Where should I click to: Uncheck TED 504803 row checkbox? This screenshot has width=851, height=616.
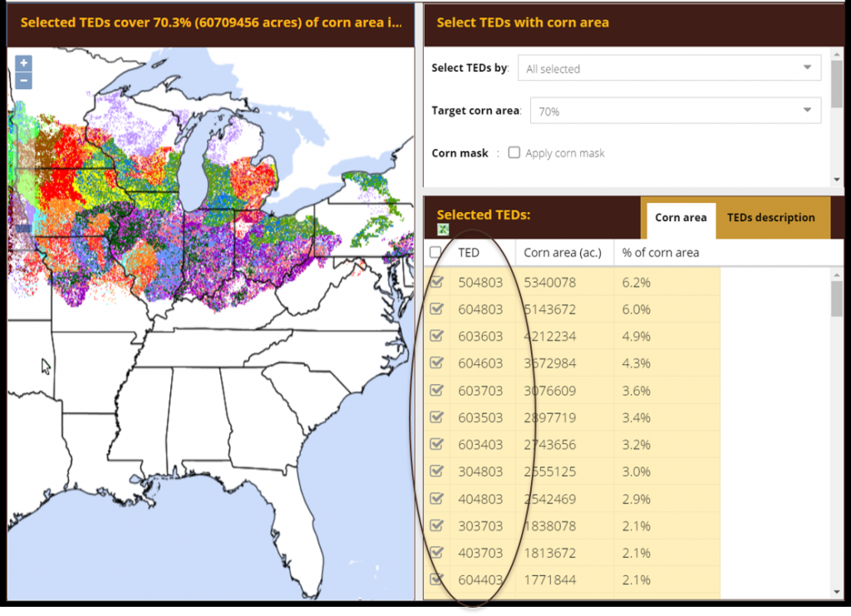(x=436, y=283)
